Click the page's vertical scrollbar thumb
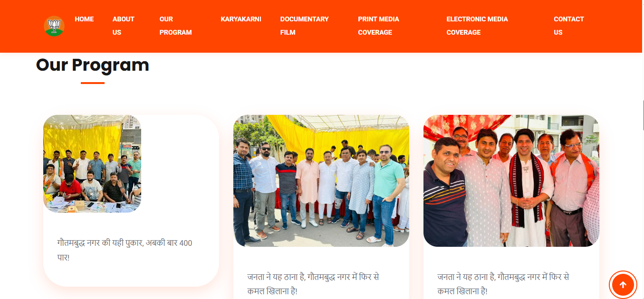 point(643,115)
